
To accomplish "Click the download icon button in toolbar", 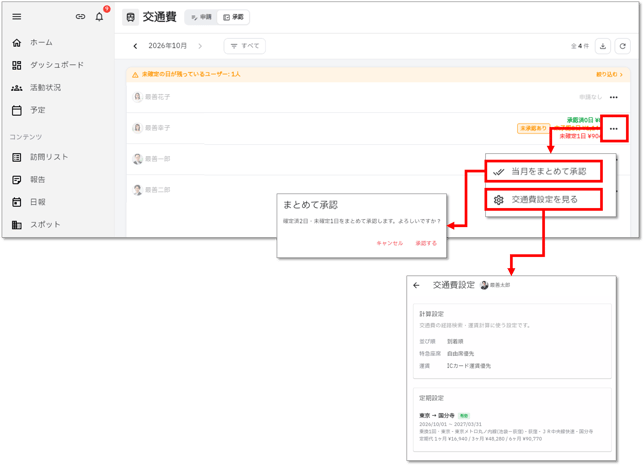I will tap(603, 46).
